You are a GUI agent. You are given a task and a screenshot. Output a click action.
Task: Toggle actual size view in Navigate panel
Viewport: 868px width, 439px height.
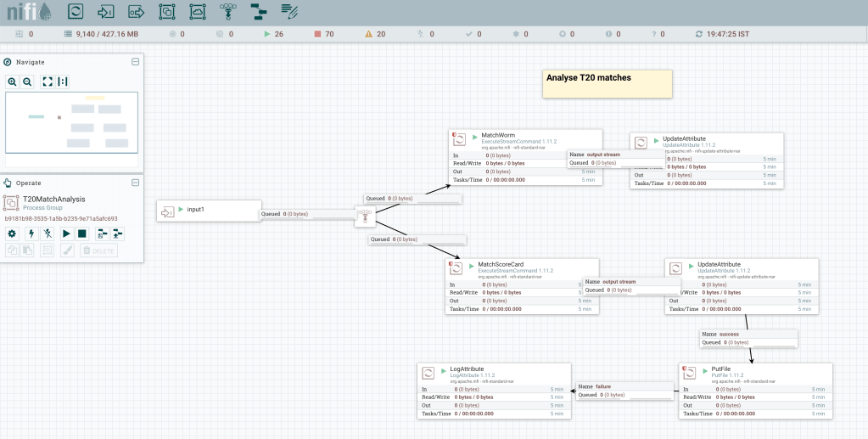(63, 82)
